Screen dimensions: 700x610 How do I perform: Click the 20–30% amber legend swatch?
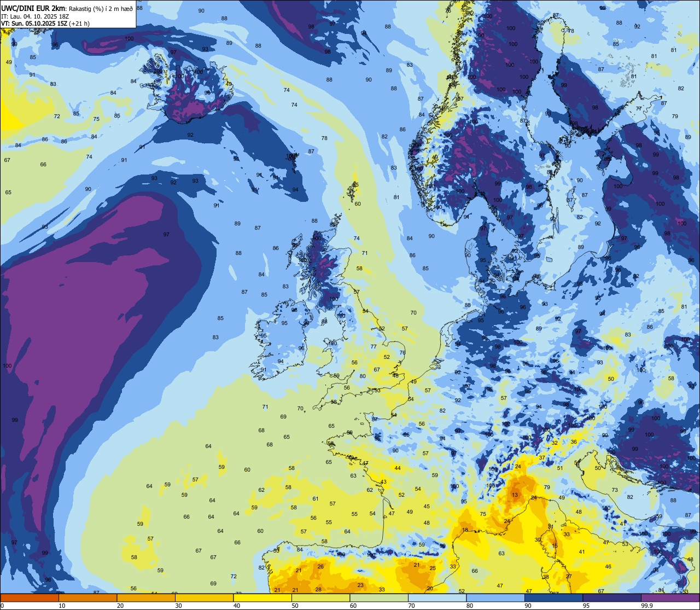coord(146,597)
